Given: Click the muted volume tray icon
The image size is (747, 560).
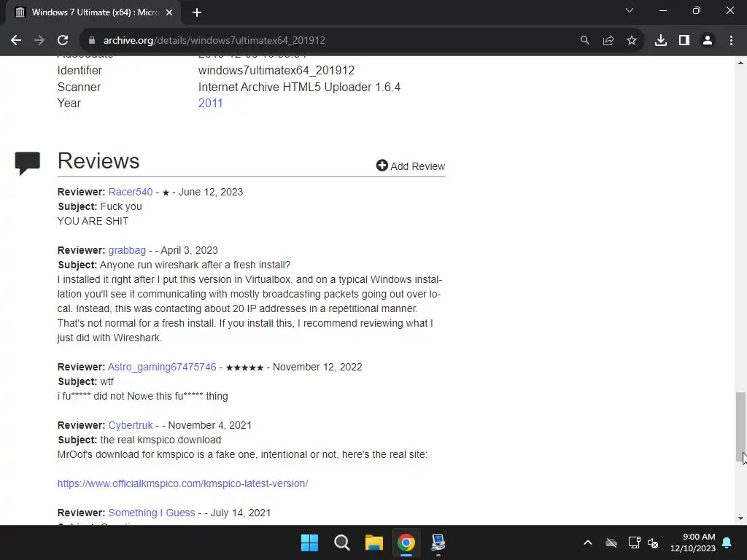Looking at the screenshot, I should click(653, 542).
